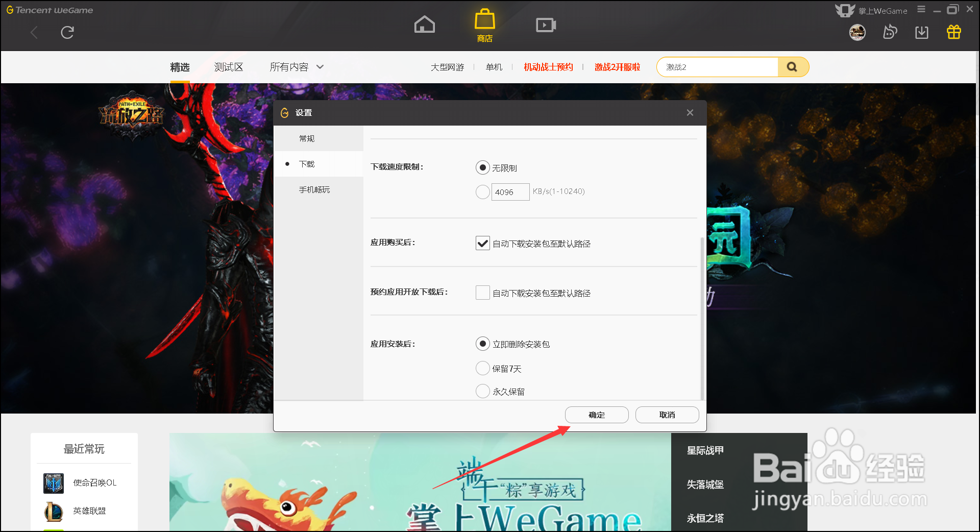Open the 大型网游 link
Screen dimensions: 980x532
pos(447,67)
